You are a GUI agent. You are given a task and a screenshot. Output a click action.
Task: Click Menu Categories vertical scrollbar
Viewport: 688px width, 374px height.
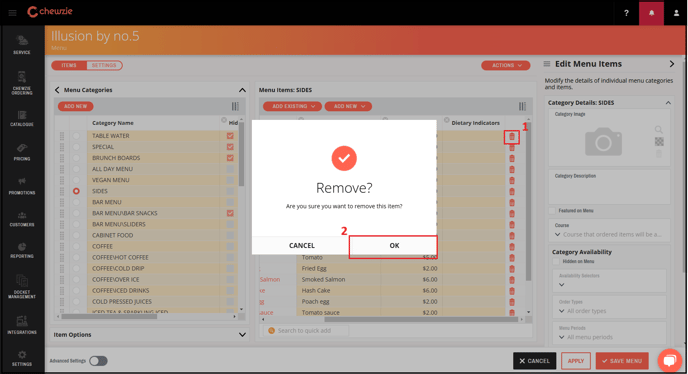click(x=241, y=154)
